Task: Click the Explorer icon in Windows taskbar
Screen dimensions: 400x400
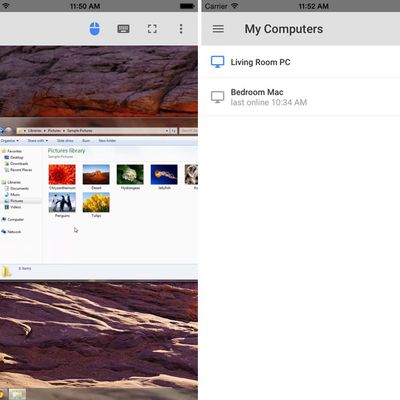Action: click(17, 395)
